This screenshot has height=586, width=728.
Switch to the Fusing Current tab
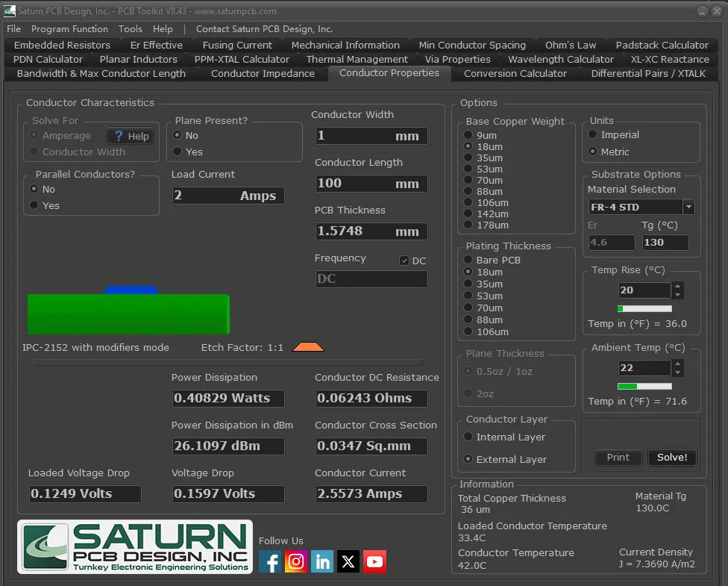click(x=237, y=45)
